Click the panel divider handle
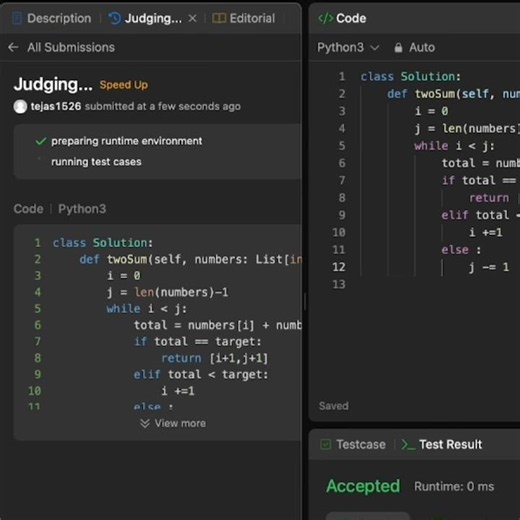Viewport: 520px width, 520px height. click(x=305, y=302)
